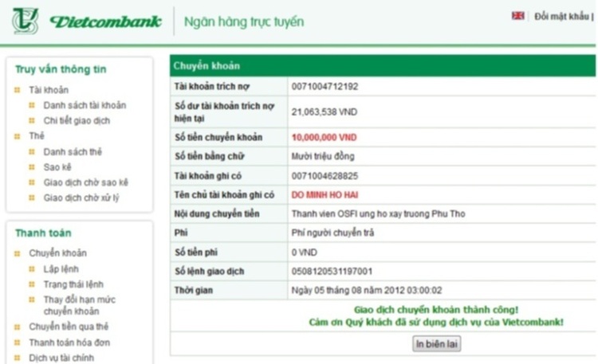Click the transfer amount 10,000,000 VND

click(x=325, y=137)
